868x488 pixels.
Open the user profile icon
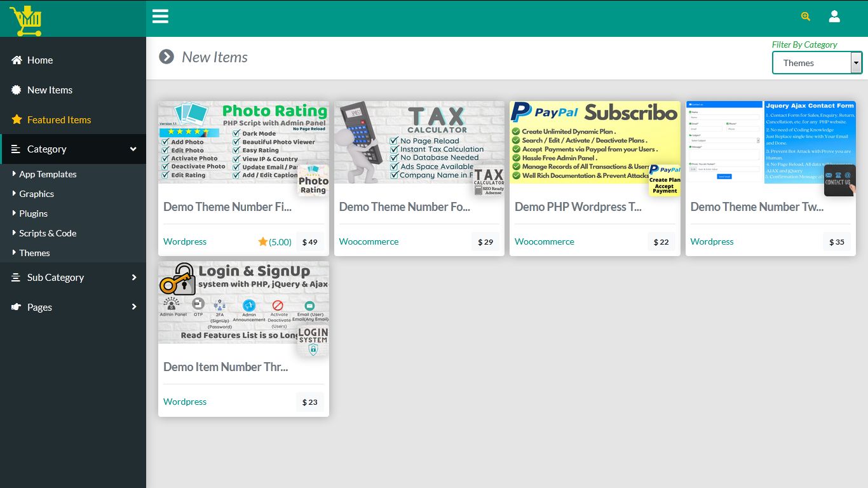tap(834, 17)
